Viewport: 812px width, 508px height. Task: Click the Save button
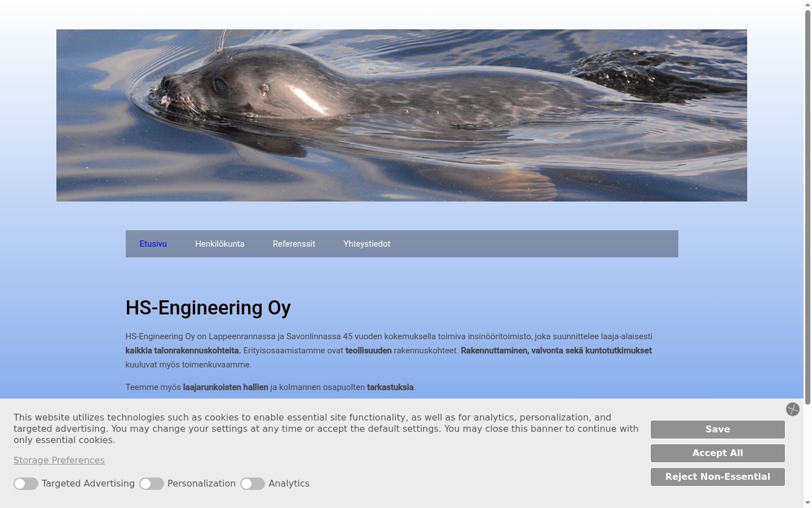(x=718, y=430)
